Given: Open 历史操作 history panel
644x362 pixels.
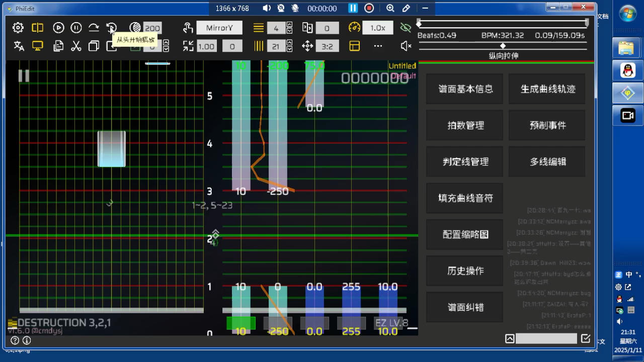Looking at the screenshot, I should point(465,270).
